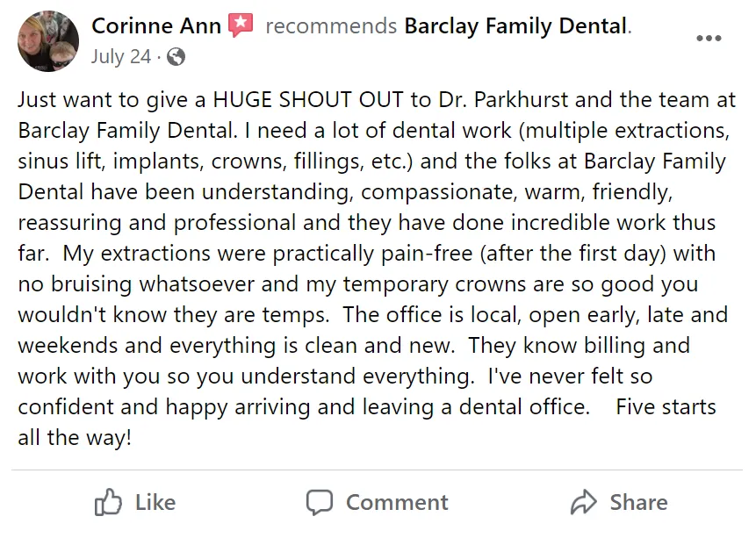Click the Comment text label
This screenshot has width=756, height=538.
tap(397, 502)
